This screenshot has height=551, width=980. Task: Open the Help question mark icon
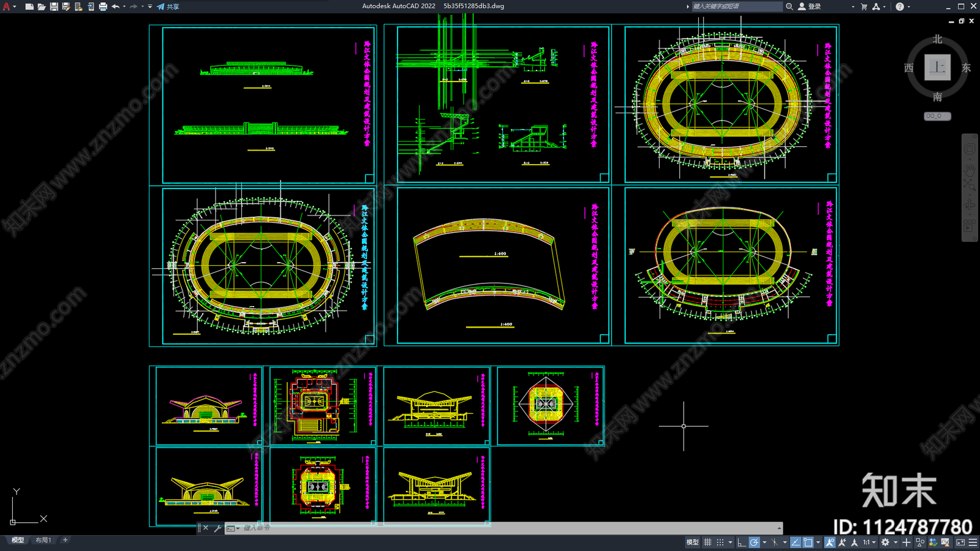click(x=899, y=7)
